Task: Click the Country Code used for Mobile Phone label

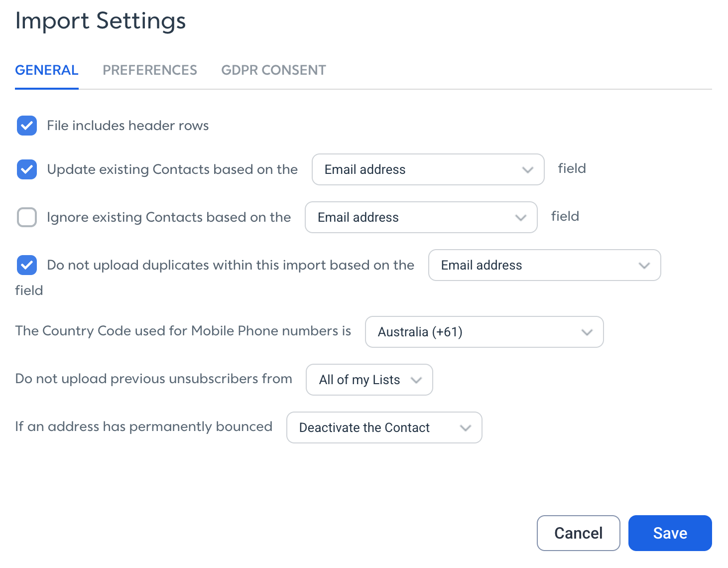Action: (183, 331)
